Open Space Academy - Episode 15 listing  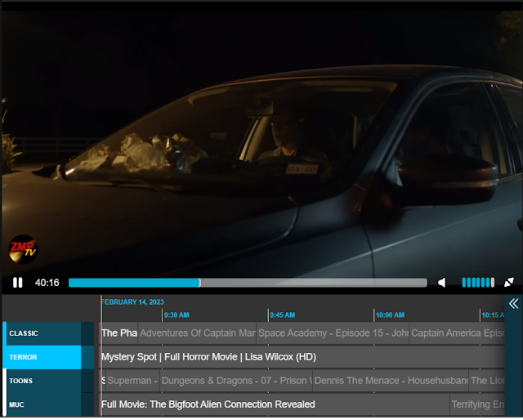[333, 333]
